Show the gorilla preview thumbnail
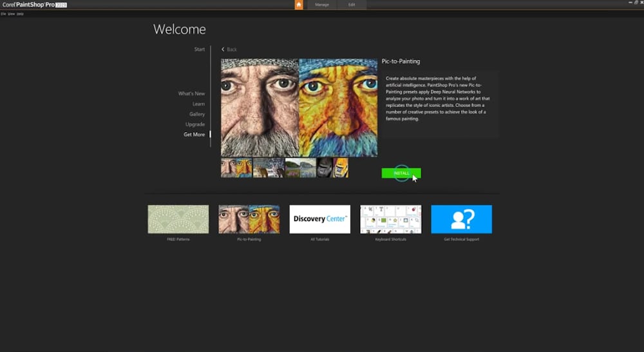Screen dimensions: 644x352 [x=332, y=168]
